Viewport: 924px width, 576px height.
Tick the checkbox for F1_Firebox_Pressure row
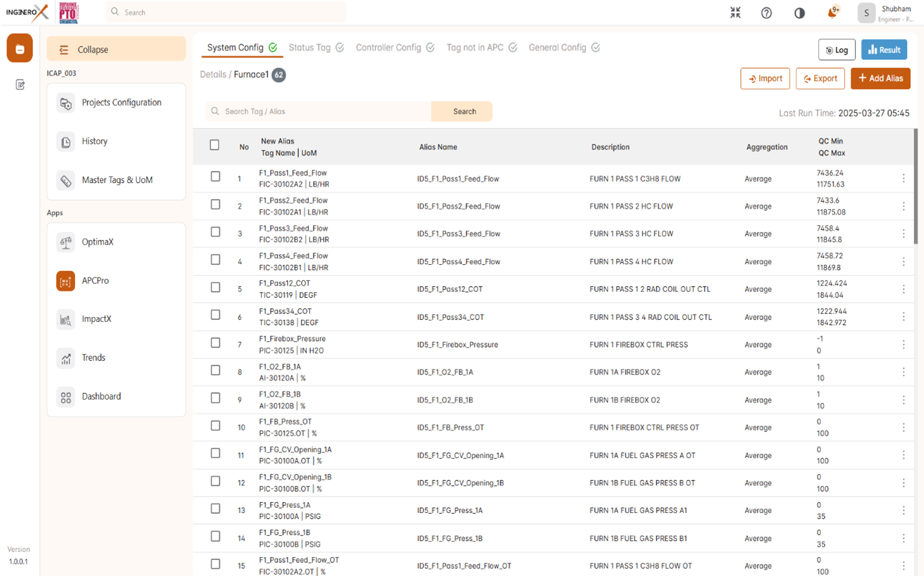pos(215,343)
